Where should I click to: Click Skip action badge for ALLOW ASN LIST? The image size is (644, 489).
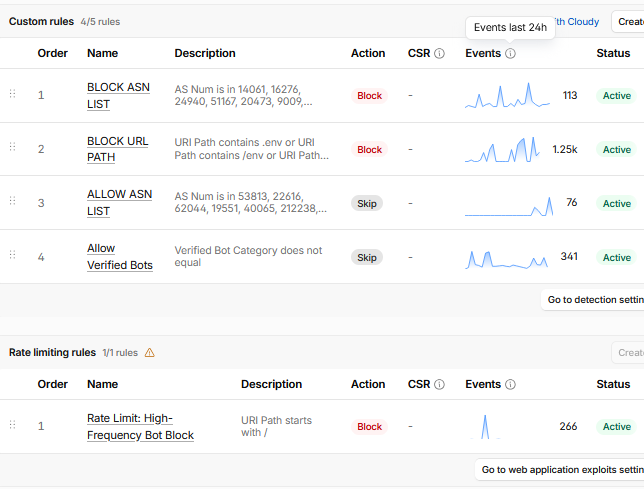pos(367,203)
